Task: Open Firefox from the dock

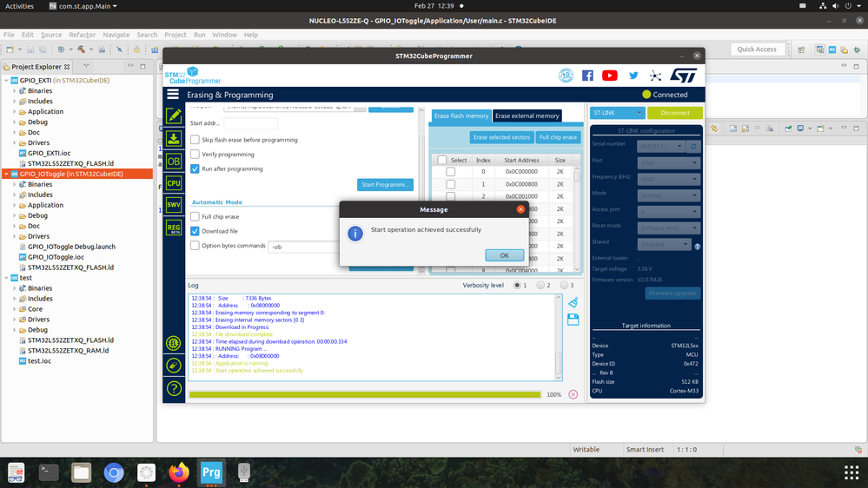Action: (x=179, y=472)
